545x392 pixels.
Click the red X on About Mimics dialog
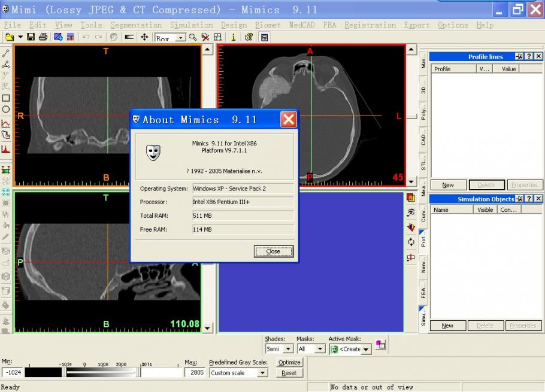[x=289, y=120]
